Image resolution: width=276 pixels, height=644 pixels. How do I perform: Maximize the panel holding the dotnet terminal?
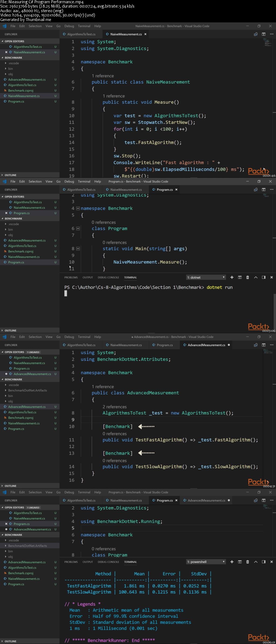[256, 277]
